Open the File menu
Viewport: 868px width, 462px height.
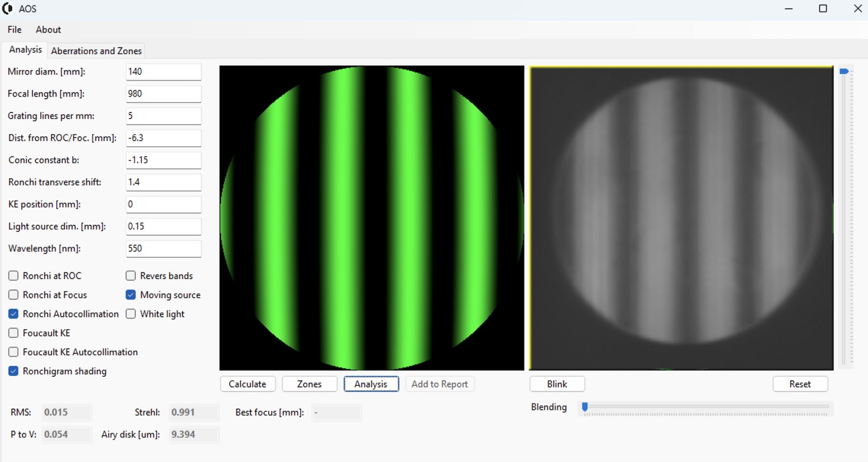[x=14, y=29]
